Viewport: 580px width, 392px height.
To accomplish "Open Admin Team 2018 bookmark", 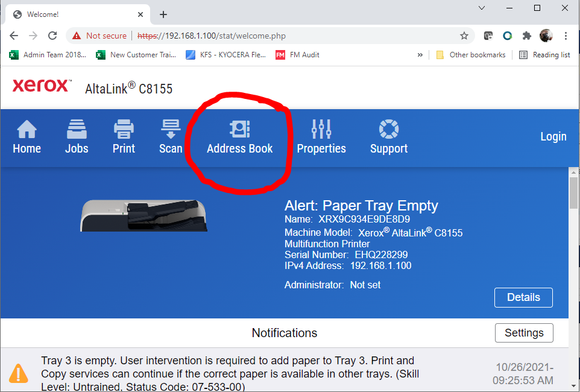I will pyautogui.click(x=48, y=55).
